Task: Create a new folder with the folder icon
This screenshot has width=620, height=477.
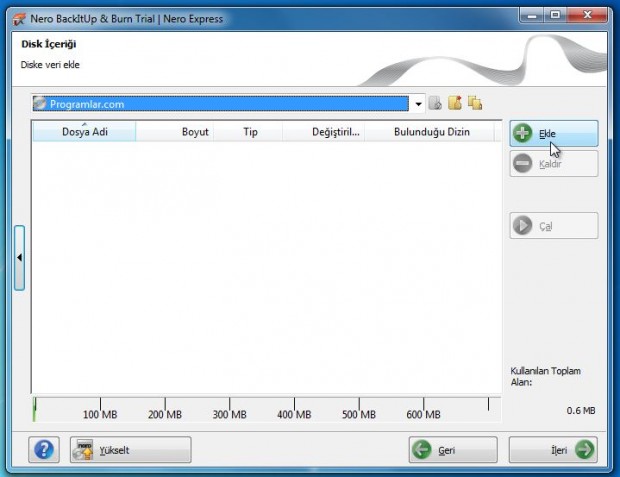Action: click(x=455, y=103)
